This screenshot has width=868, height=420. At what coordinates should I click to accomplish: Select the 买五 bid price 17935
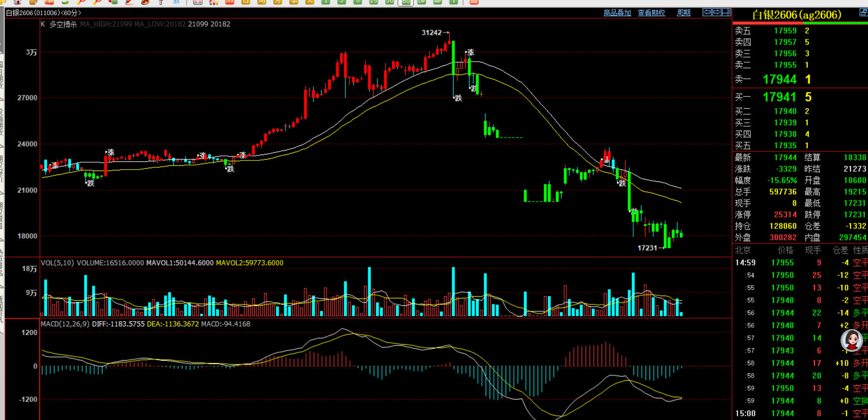[x=785, y=145]
